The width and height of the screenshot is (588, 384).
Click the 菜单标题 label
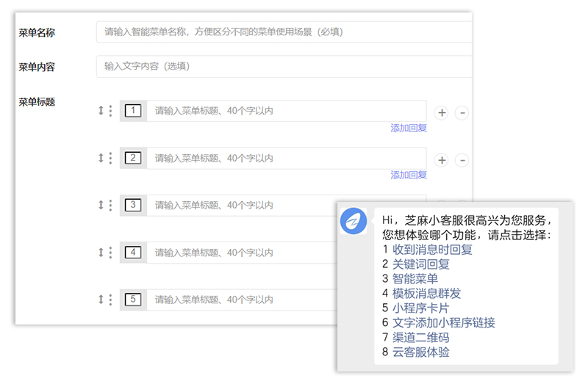[x=37, y=102]
